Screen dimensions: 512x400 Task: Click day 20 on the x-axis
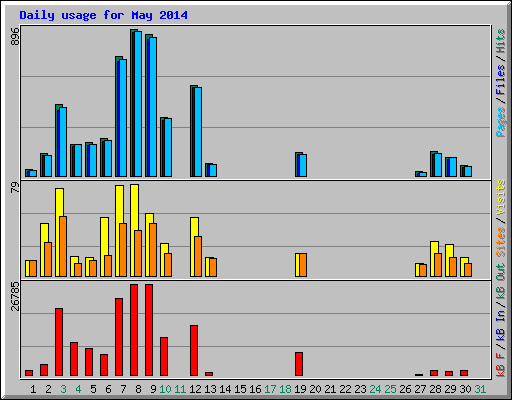click(x=315, y=389)
